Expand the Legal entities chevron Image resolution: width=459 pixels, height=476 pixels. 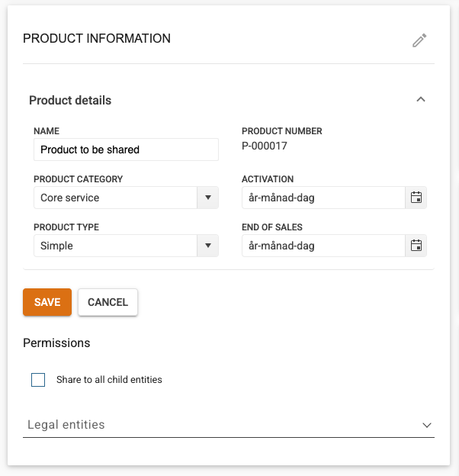coord(427,425)
